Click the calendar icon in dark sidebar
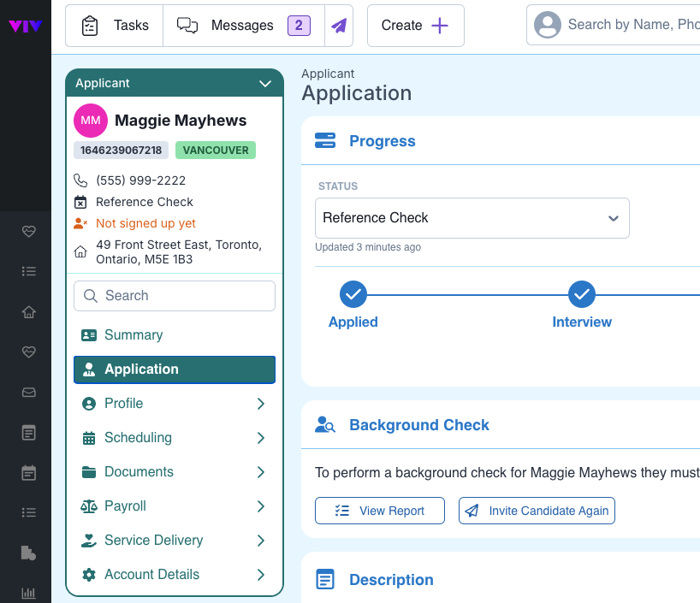 [x=29, y=473]
